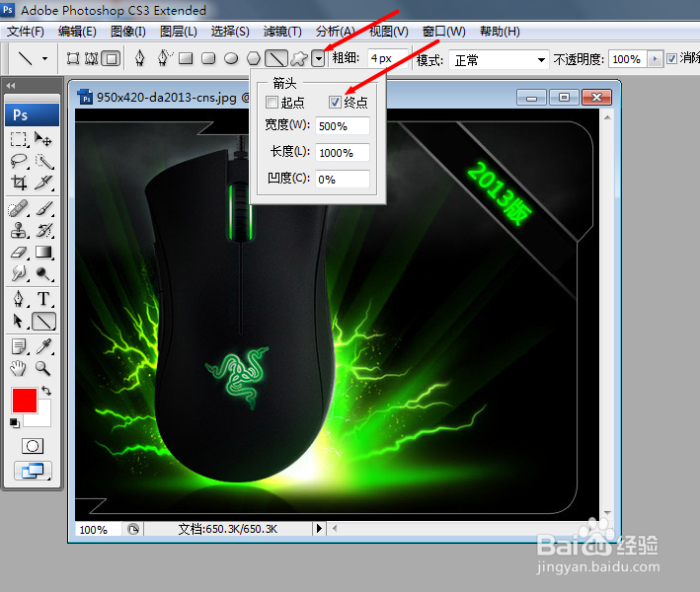Open the 编辑(E) menu
Screen dimensions: 700x592
pyautogui.click(x=77, y=32)
